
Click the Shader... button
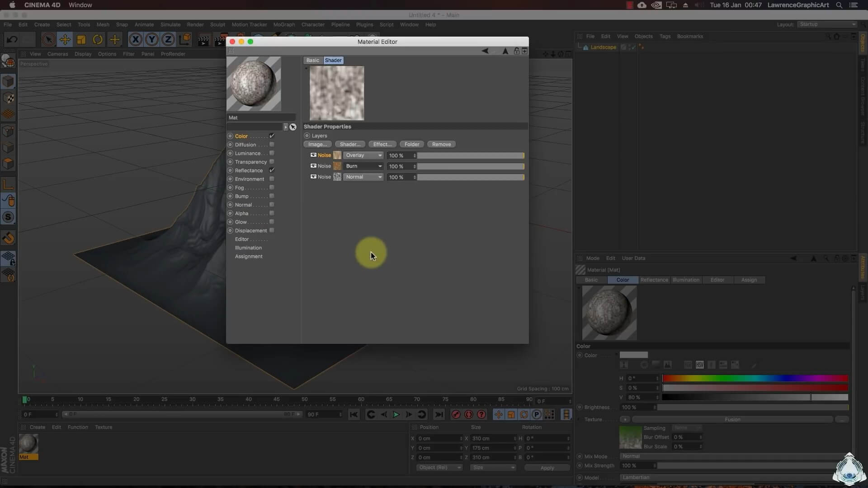[350, 144]
